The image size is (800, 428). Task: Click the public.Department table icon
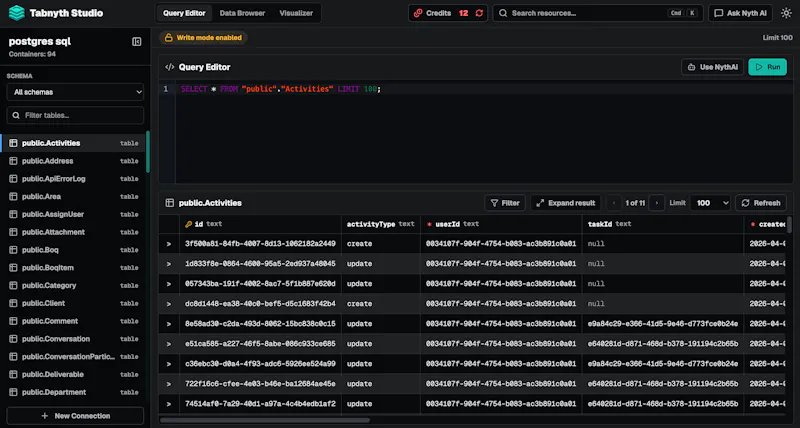[13, 392]
